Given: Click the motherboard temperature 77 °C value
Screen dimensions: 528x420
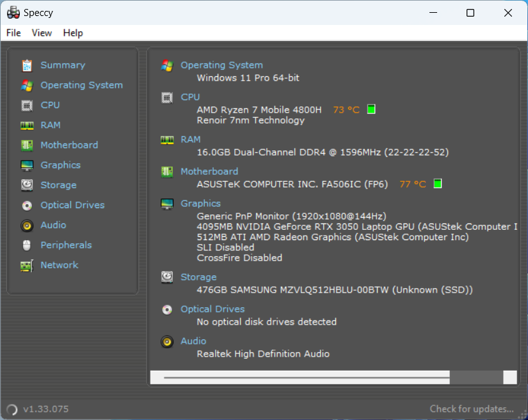Looking at the screenshot, I should pyautogui.click(x=413, y=184).
